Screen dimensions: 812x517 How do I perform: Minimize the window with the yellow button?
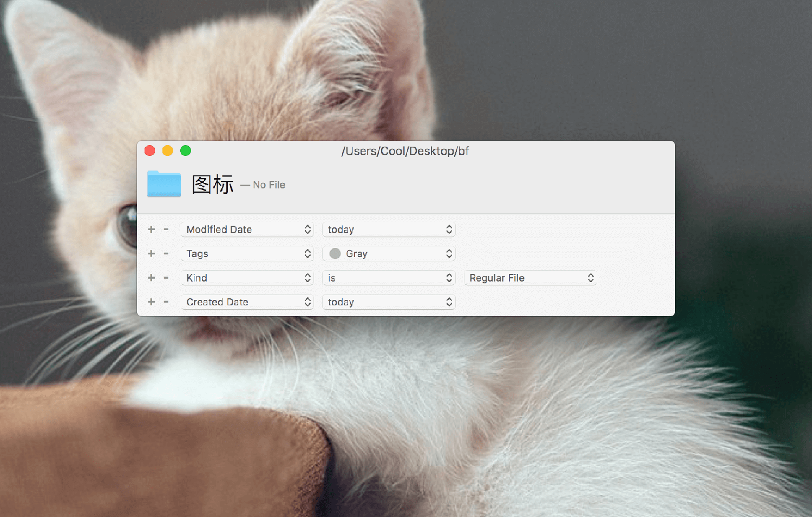168,150
